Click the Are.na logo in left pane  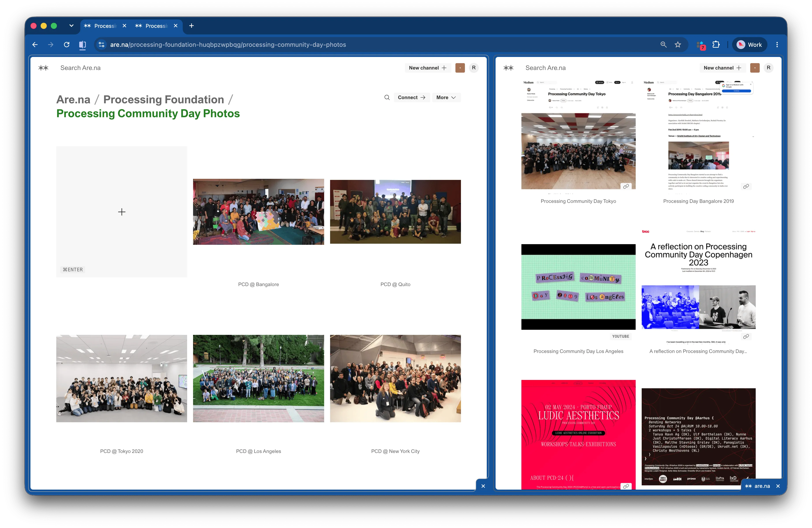tap(43, 68)
